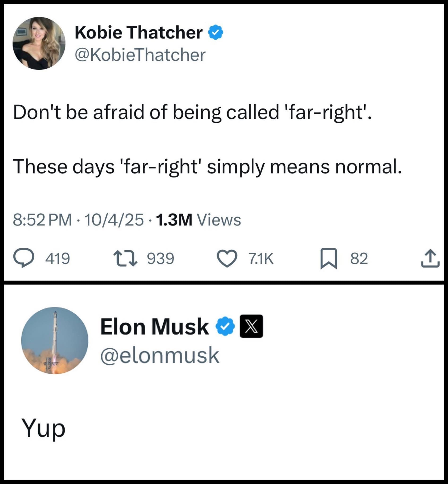Click the 10/4/25 date
This screenshot has height=484, width=448.
114,220
